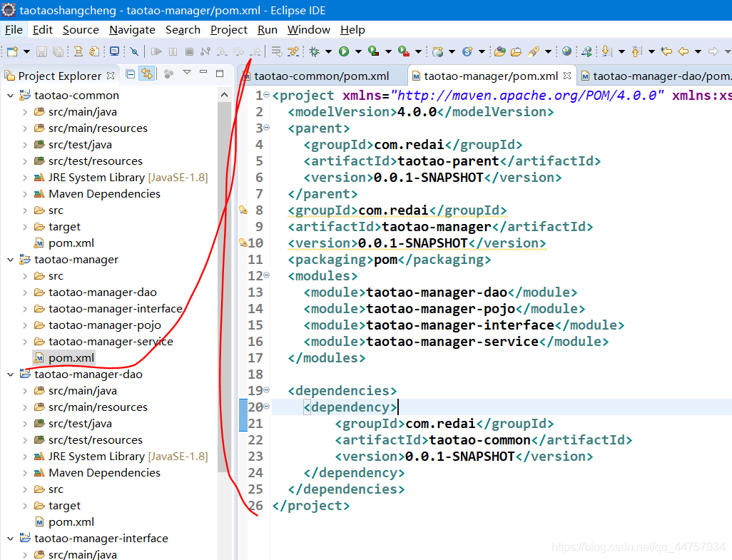Expand the taotao-manager-pojo folder
The height and width of the screenshot is (560, 732).
coord(25,325)
